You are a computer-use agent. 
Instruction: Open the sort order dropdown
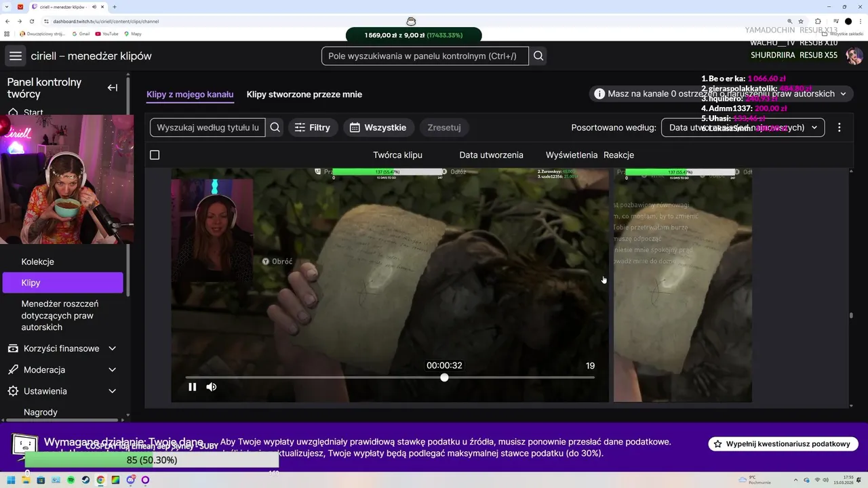(743, 127)
